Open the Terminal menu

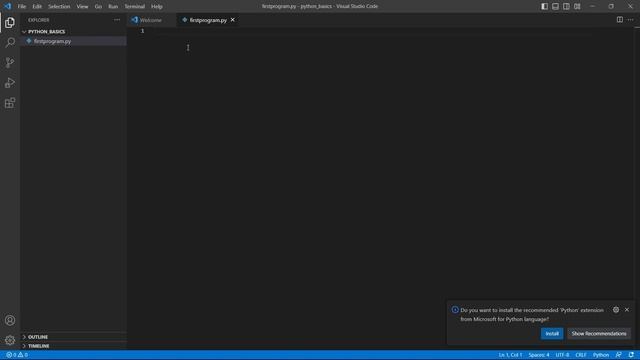(x=135, y=6)
